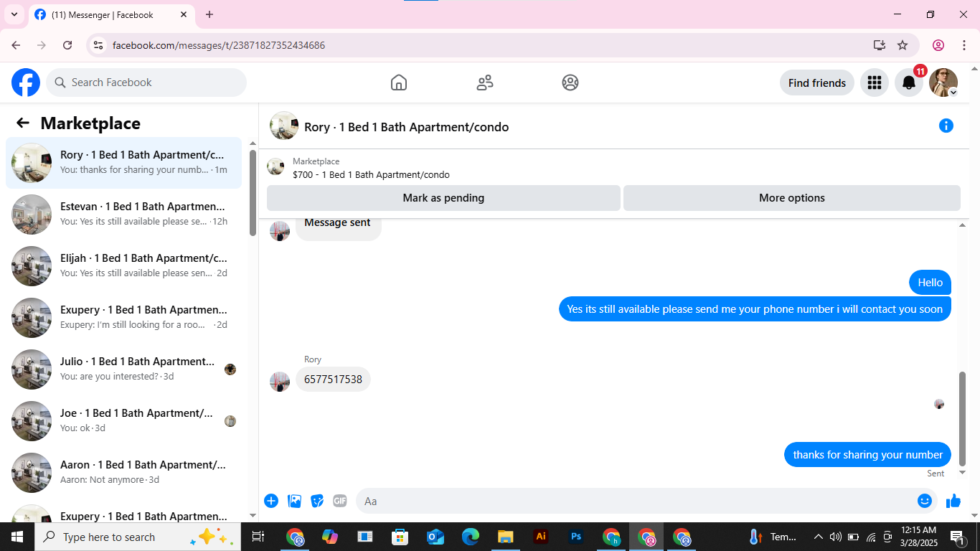Choose a sticker in the composer

point(317,501)
